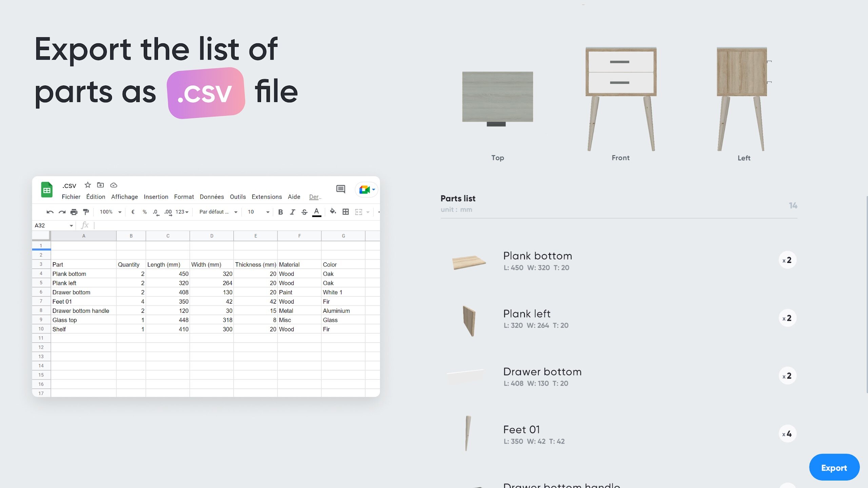Click the fill color bucket icon
868x488 pixels.
333,212
